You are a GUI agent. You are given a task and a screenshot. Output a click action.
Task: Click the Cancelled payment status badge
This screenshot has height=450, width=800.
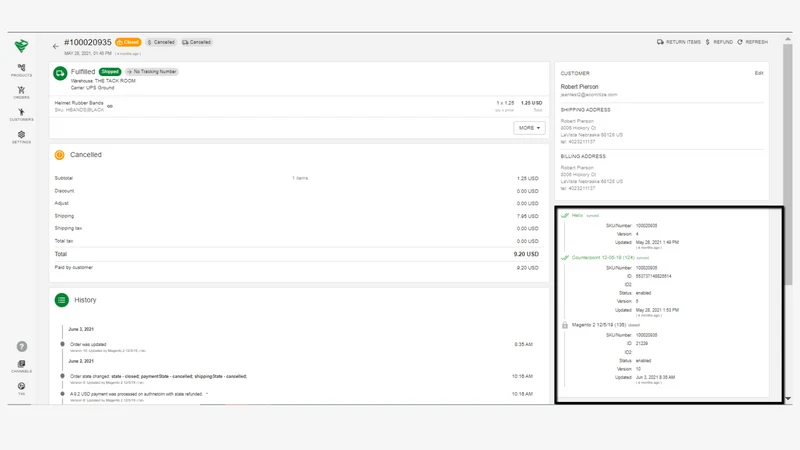161,42
